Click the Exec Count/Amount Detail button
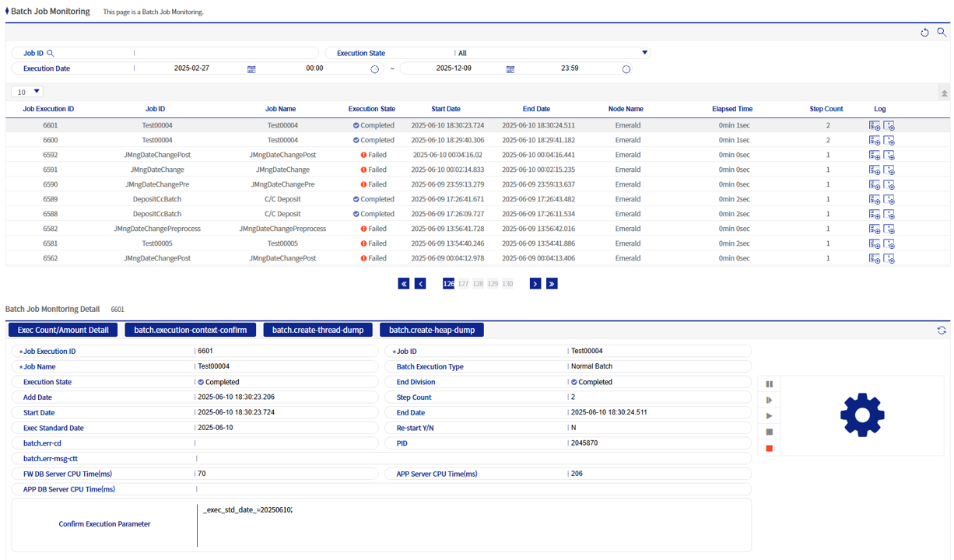The height and width of the screenshot is (560, 954). pyautogui.click(x=63, y=330)
